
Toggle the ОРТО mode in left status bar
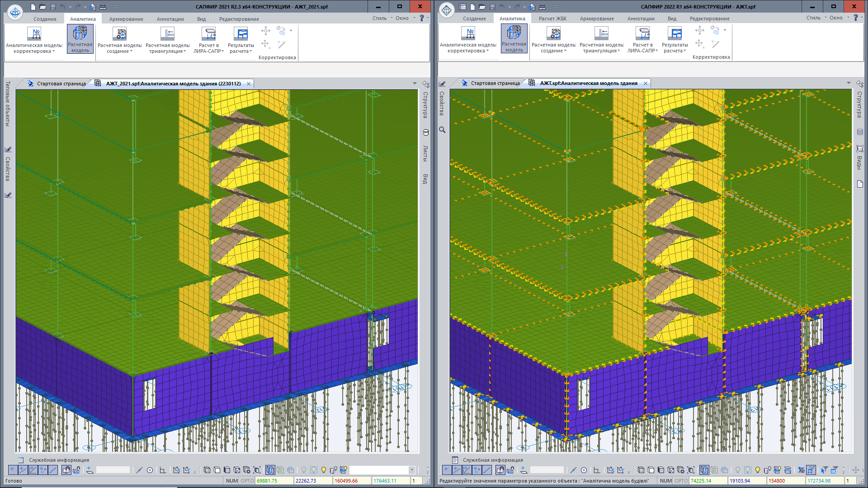247,481
